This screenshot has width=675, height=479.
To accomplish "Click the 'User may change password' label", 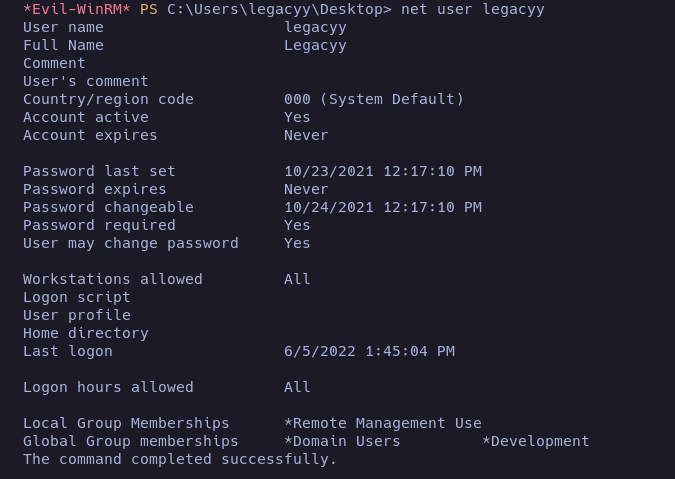I will coord(131,243).
